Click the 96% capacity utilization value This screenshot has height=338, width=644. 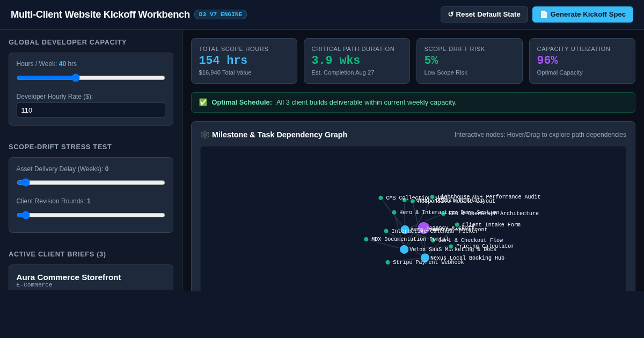click(547, 61)
